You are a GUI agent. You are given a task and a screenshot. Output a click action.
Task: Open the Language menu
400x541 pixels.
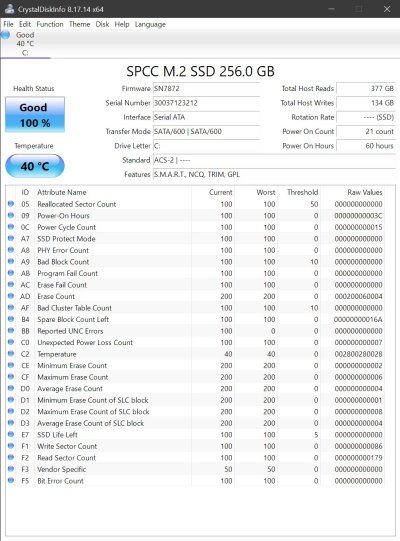tap(150, 24)
